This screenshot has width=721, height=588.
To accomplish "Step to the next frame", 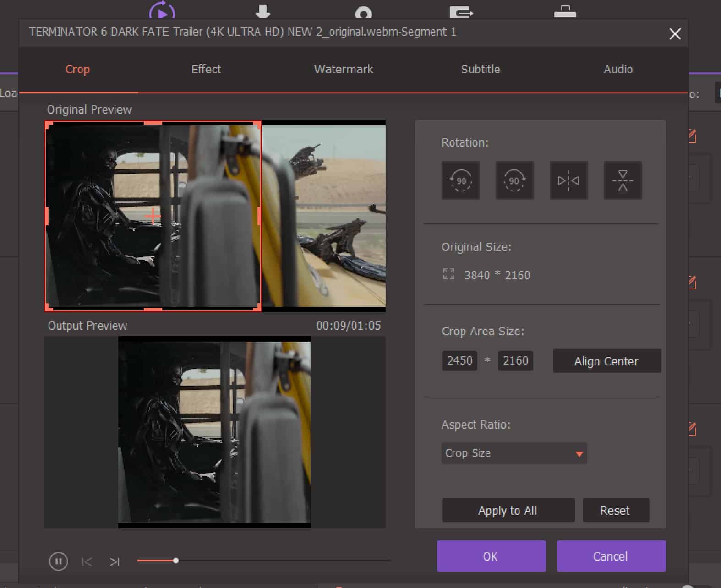I will (x=115, y=561).
